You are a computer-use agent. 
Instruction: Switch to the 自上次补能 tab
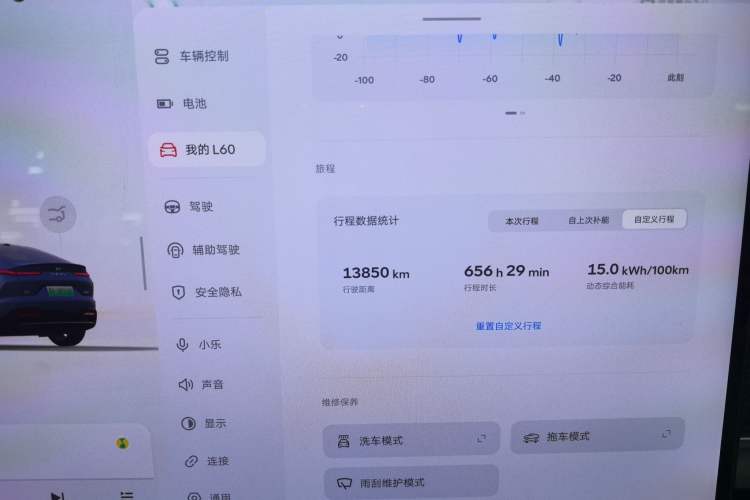(588, 220)
